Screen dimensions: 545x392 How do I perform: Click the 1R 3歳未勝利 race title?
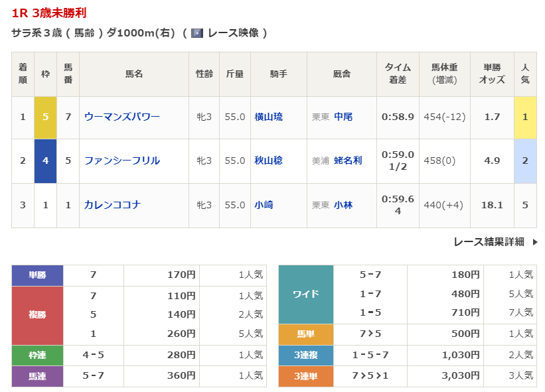(49, 13)
